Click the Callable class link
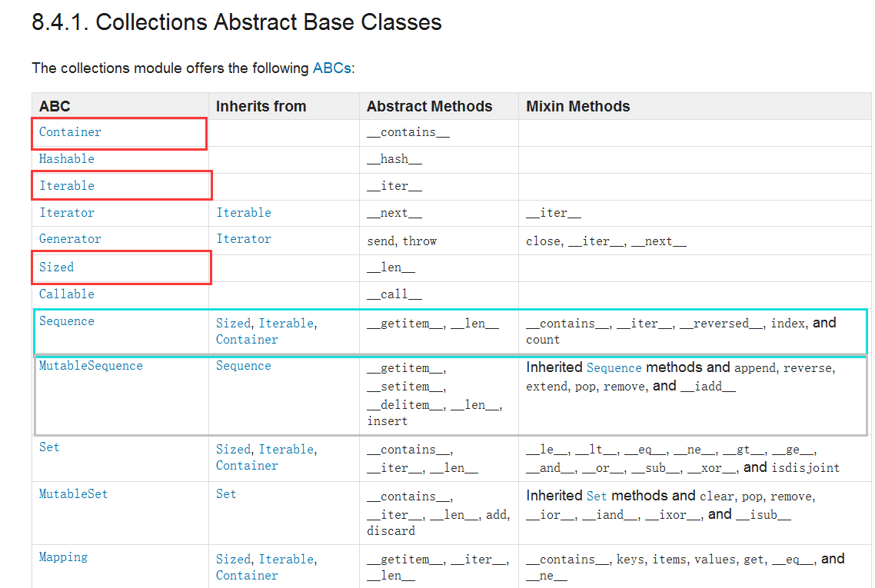Screen dimensions: 875x588 point(67,294)
